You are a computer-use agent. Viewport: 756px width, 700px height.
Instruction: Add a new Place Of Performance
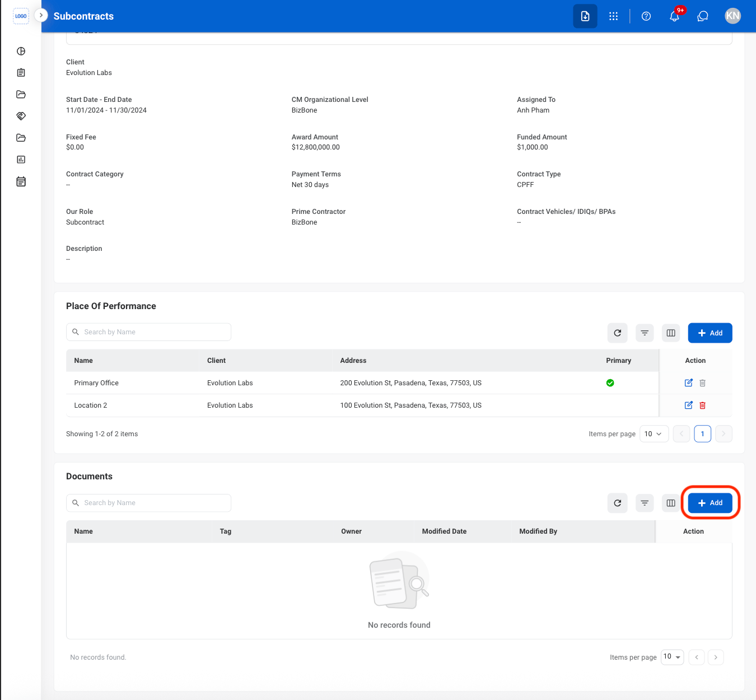710,333
